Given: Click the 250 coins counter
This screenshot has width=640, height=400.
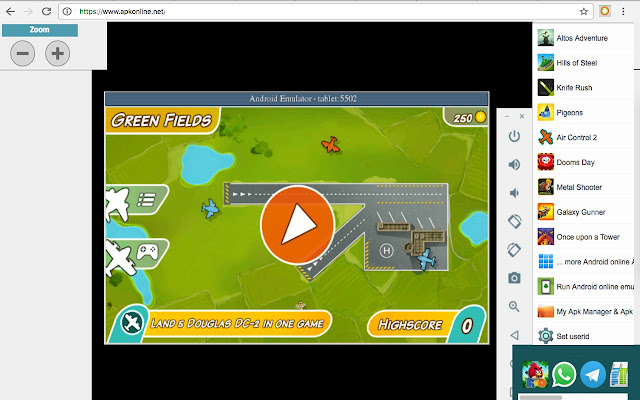Looking at the screenshot, I should click(x=466, y=118).
